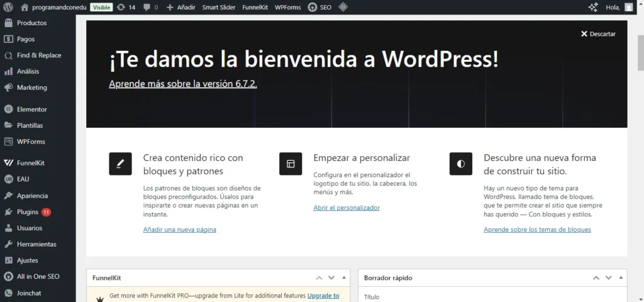Follow Aprende sobre los temas de bloques link

point(537,230)
